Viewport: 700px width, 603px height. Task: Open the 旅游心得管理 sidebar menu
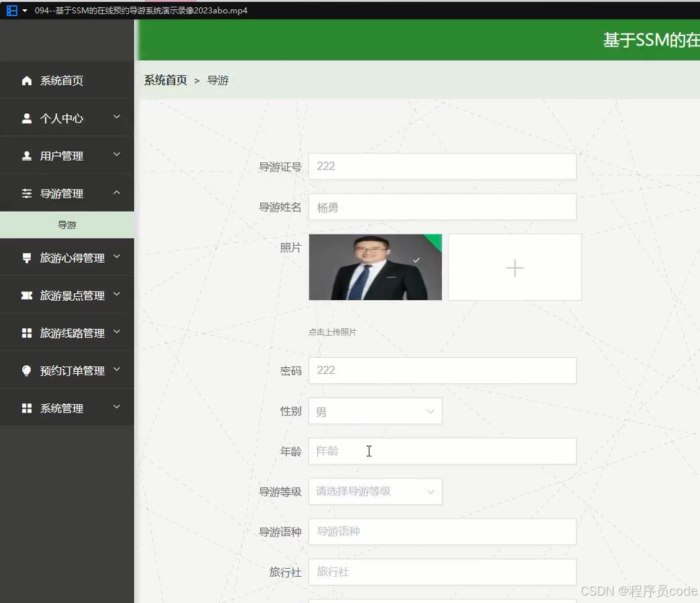(67, 258)
